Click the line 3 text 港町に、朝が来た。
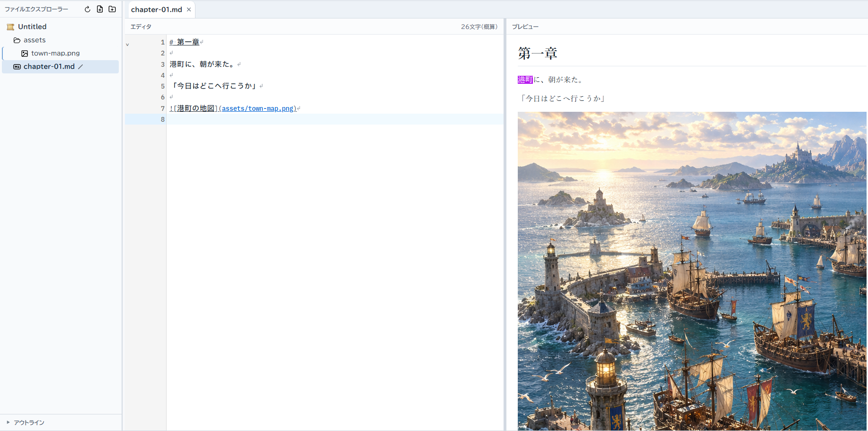The height and width of the screenshot is (431, 868). tap(203, 64)
